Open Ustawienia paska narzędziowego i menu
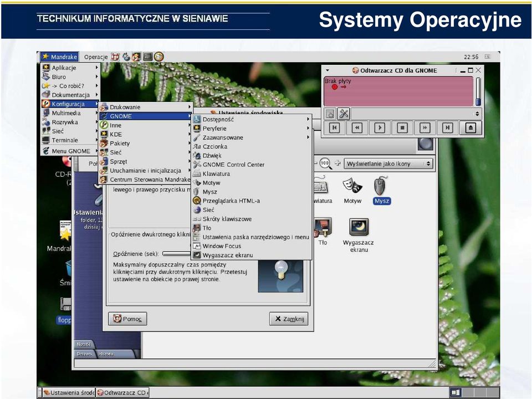532x399 pixels. coord(252,237)
